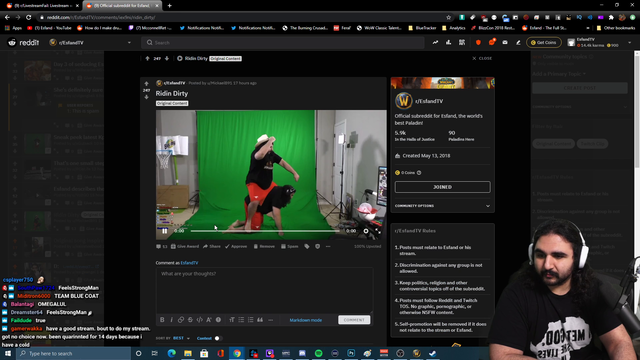Switch to Markdown mode
Viewport: 640px width, 360px height.
306,320
